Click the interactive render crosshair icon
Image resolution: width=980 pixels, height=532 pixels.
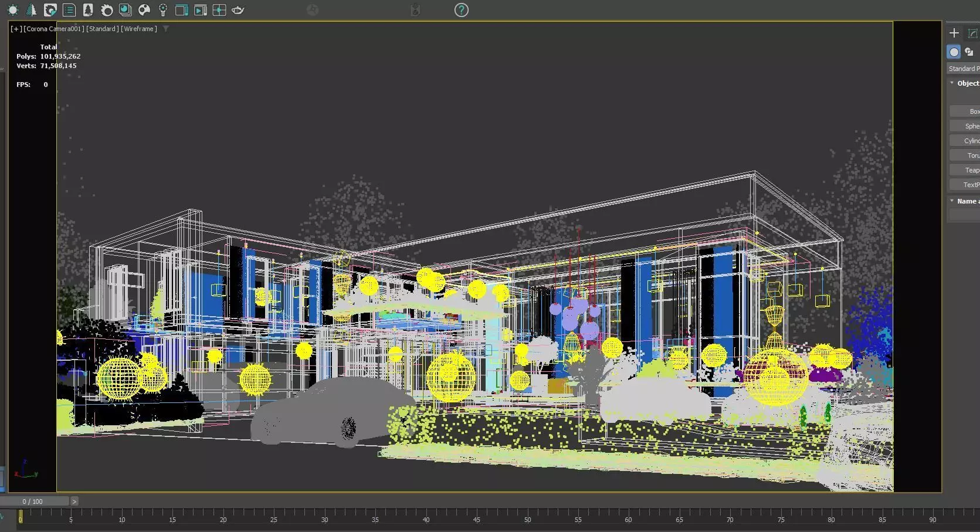219,10
